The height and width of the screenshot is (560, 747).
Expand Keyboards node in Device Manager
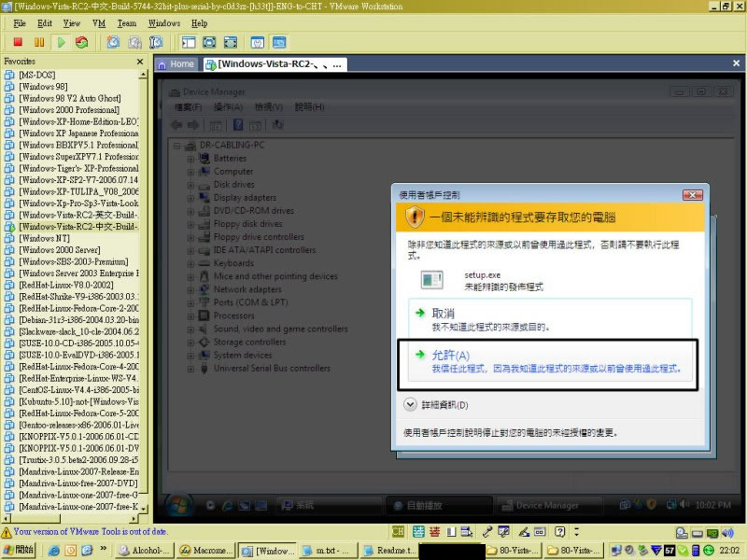(190, 263)
